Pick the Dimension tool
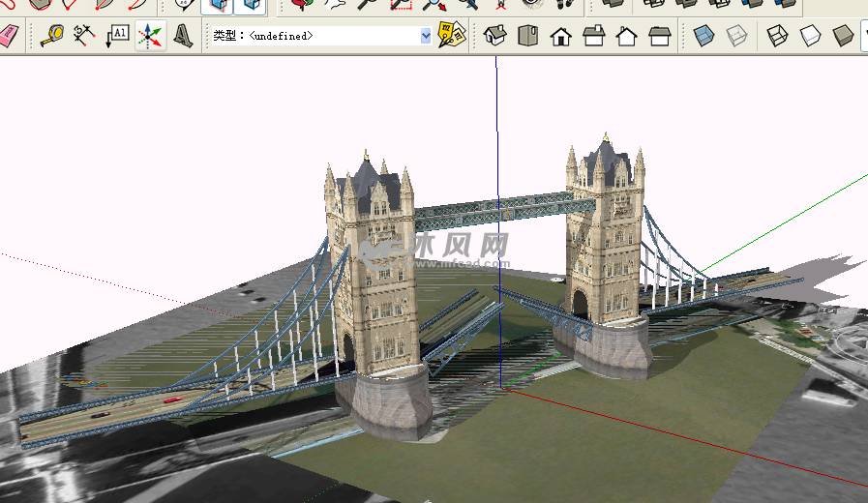The image size is (868, 503). [x=85, y=37]
